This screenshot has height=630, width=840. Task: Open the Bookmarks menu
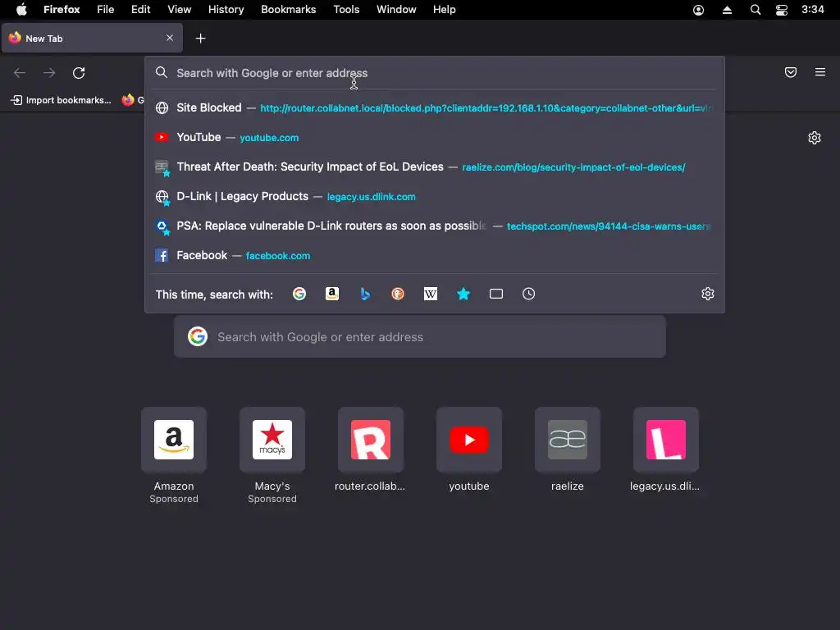288,10
